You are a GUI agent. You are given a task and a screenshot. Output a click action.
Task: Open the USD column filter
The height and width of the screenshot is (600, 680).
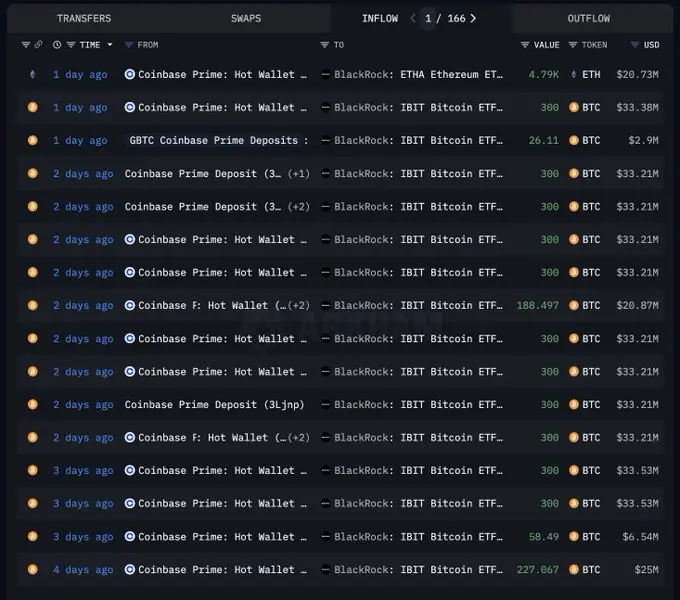click(634, 45)
